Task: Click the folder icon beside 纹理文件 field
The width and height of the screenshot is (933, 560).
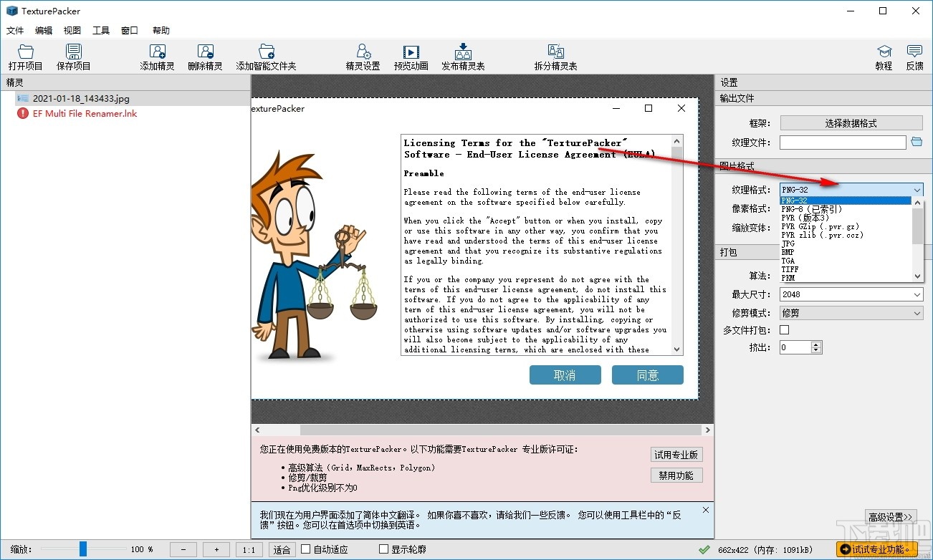Action: click(x=917, y=143)
